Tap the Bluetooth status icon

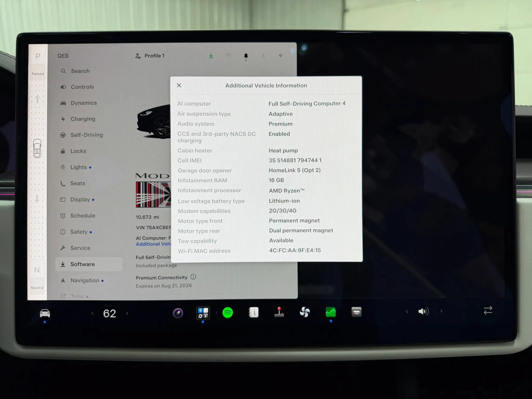pyautogui.click(x=263, y=56)
